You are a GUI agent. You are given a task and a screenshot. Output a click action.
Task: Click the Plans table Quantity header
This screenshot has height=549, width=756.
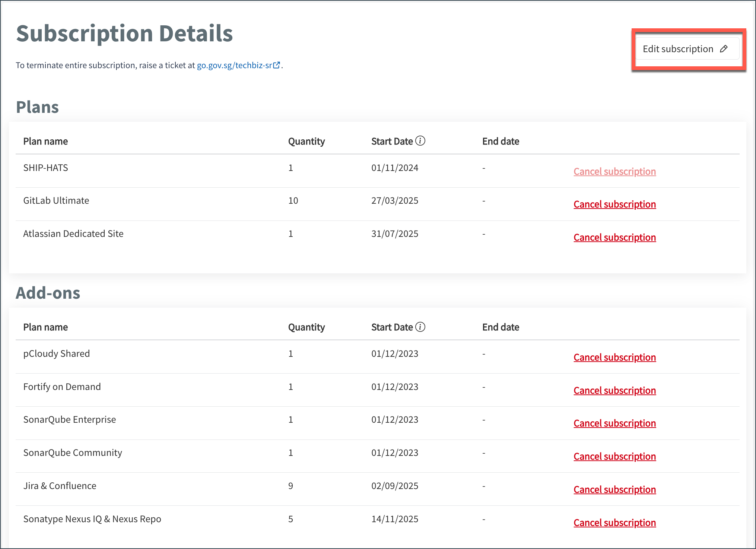point(306,141)
